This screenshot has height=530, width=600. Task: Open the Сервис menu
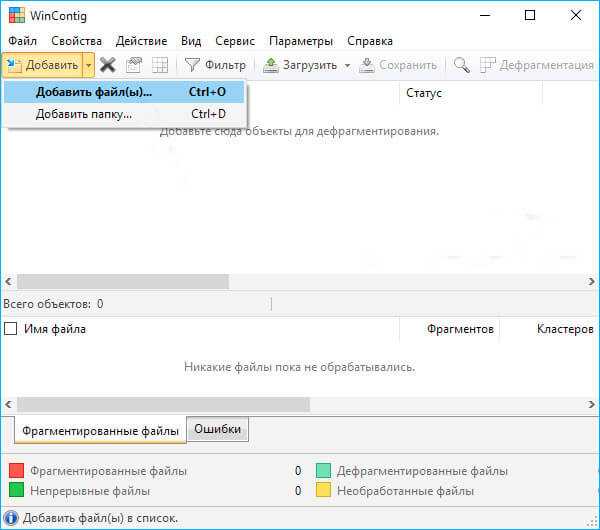235,41
